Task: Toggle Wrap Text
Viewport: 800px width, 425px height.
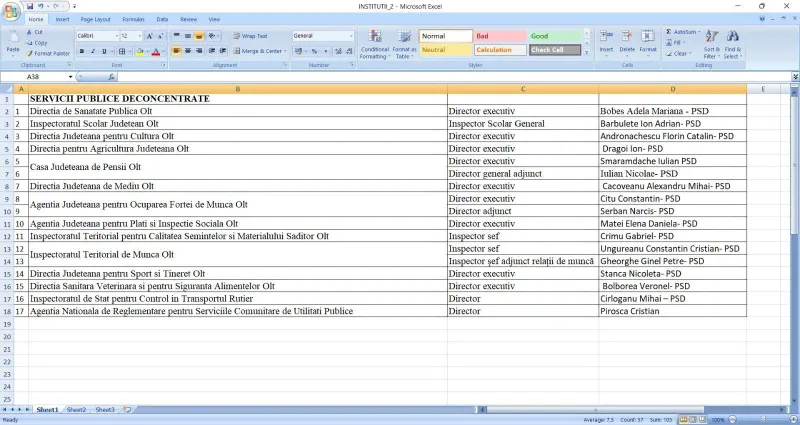Action: point(250,36)
